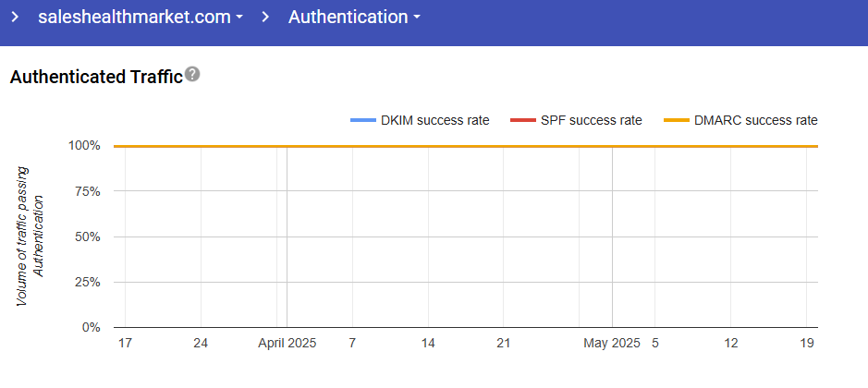Click the 0% y-axis label
The image size is (868, 388).
click(x=90, y=327)
